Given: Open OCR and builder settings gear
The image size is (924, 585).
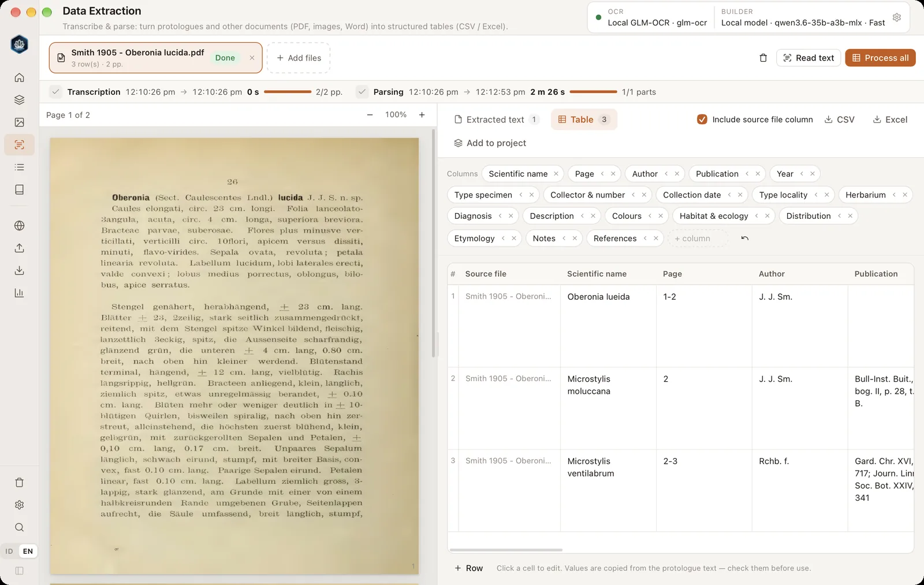Looking at the screenshot, I should (x=897, y=17).
